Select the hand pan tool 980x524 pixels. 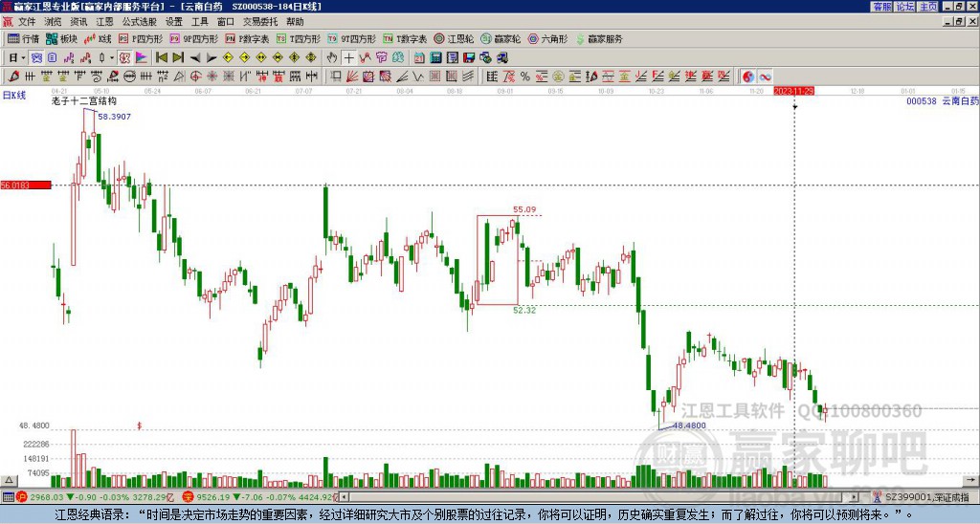(332, 57)
